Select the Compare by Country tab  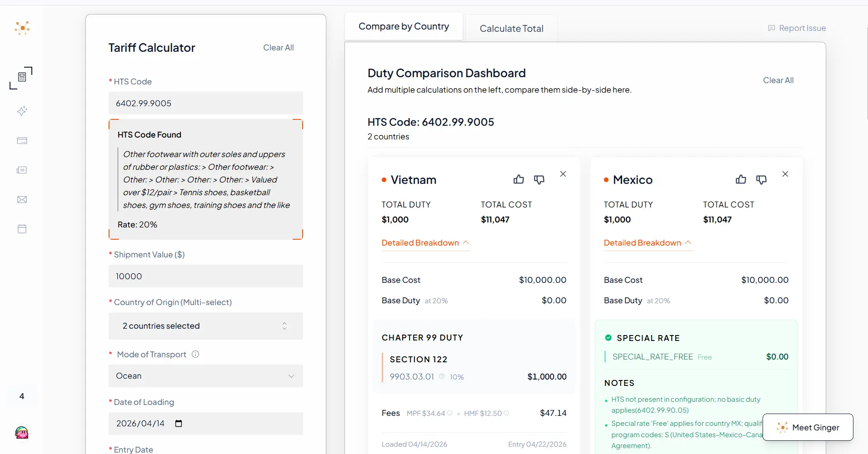pyautogui.click(x=404, y=26)
